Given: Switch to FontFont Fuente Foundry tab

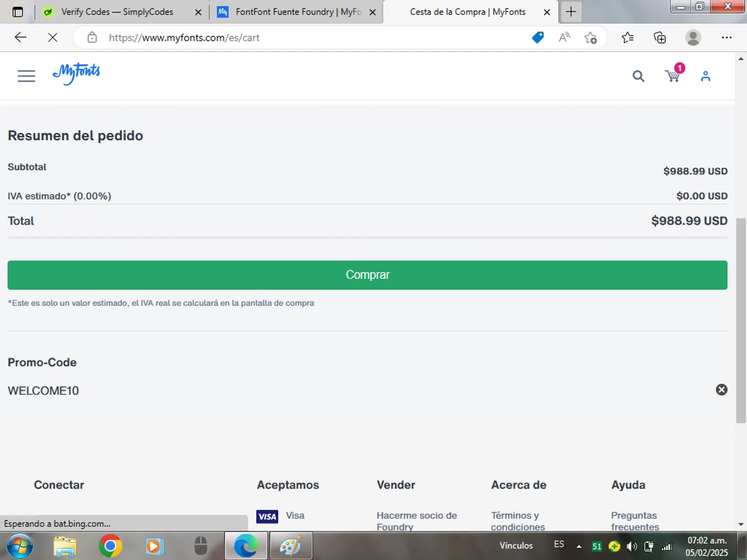Looking at the screenshot, I should [x=298, y=12].
